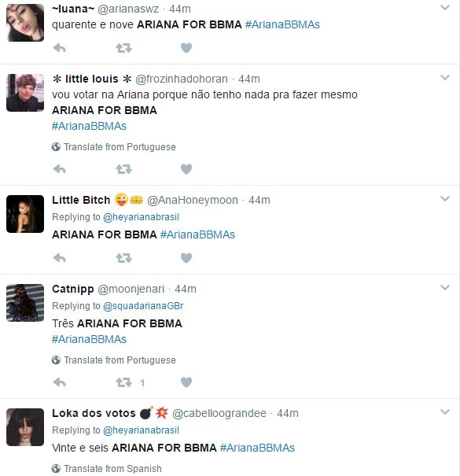Like Catnipp's tweet with heart icon
460x476 pixels.
click(186, 382)
